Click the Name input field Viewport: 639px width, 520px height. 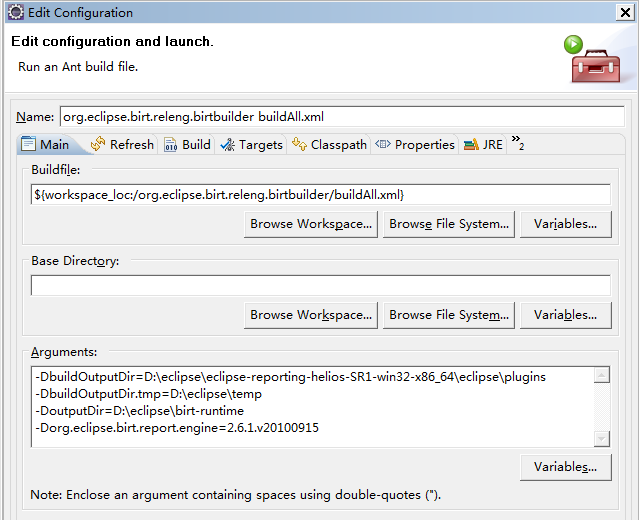(x=342, y=117)
